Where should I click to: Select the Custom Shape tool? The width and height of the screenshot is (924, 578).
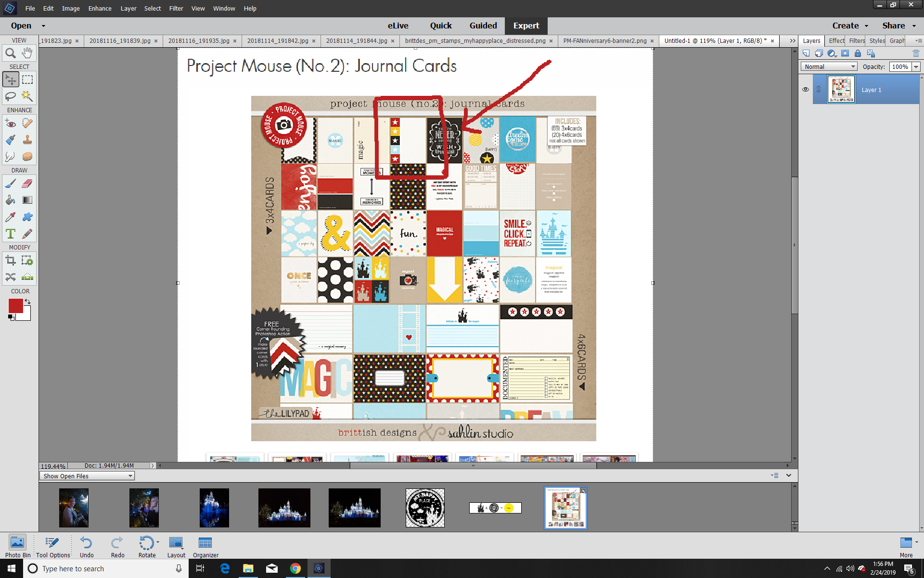[27, 217]
